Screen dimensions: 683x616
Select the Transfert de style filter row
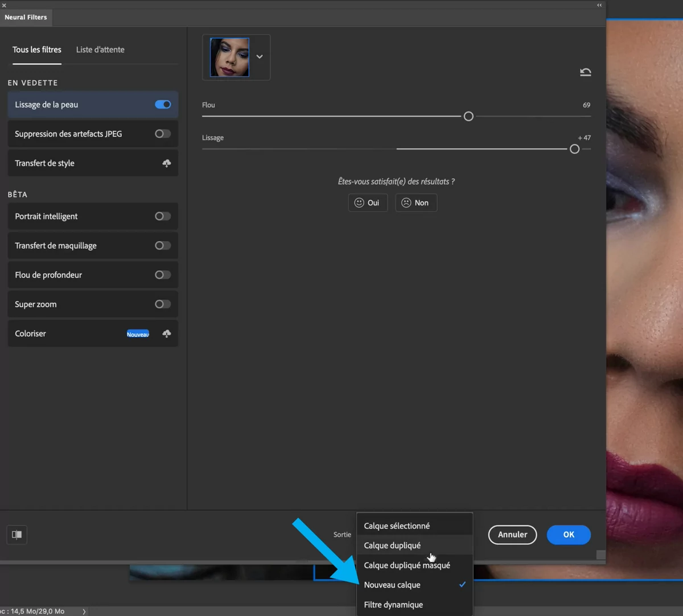pyautogui.click(x=93, y=163)
